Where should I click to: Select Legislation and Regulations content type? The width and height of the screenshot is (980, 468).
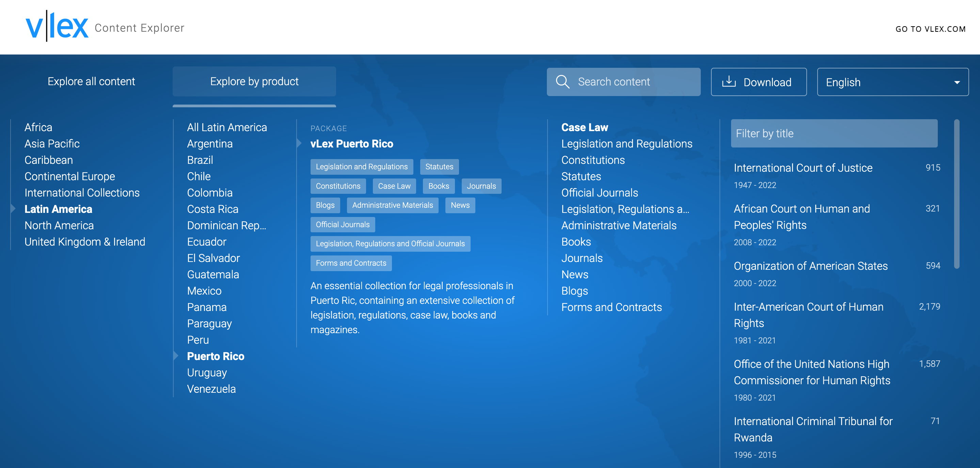click(627, 143)
